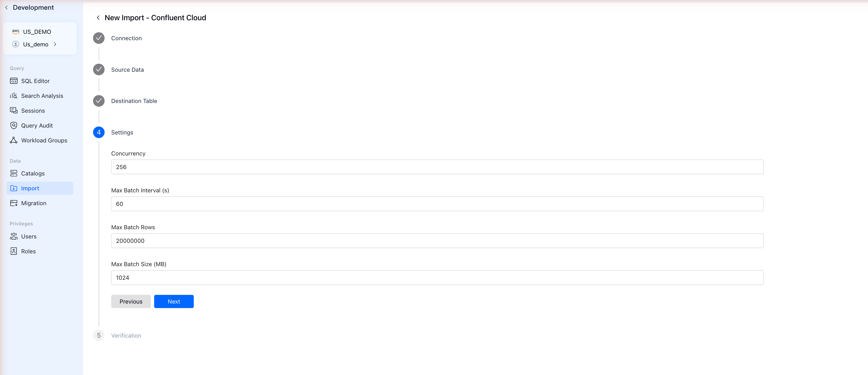Click the Roles icon
Screen dimensions: 868x375
coord(14,251)
